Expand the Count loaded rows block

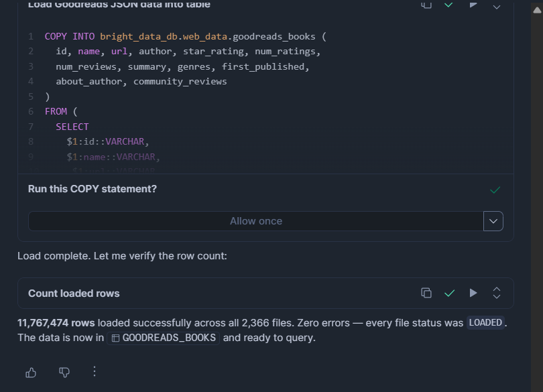pos(497,293)
